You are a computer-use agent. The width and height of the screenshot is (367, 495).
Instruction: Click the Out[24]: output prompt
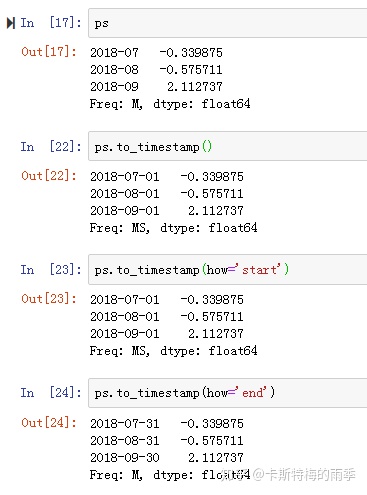click(x=49, y=423)
